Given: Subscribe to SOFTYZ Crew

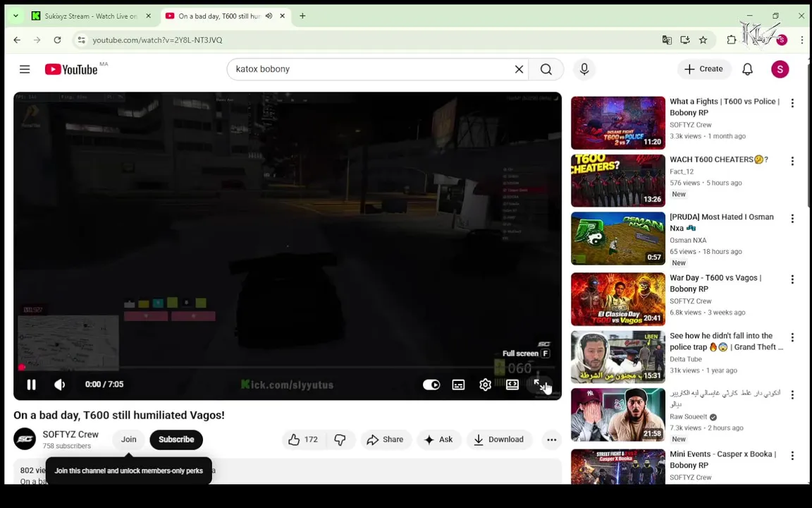Looking at the screenshot, I should pos(176,440).
